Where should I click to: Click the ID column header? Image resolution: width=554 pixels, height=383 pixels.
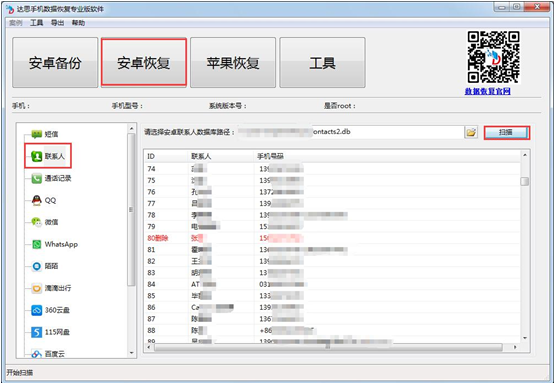[166, 156]
